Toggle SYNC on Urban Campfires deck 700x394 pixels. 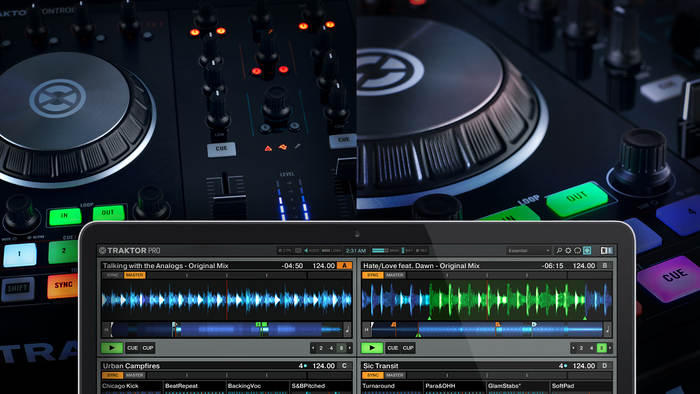coord(113,375)
